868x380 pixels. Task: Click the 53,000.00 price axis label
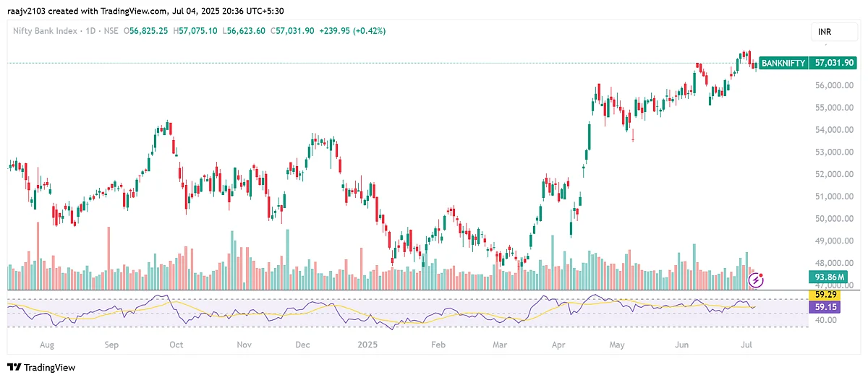[x=833, y=152]
